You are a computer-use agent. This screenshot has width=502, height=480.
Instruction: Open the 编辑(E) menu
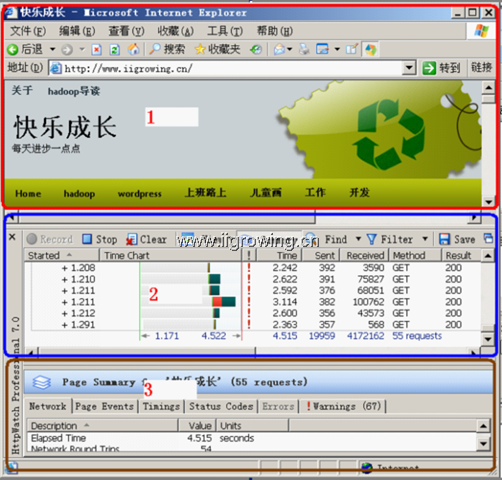pos(77,31)
